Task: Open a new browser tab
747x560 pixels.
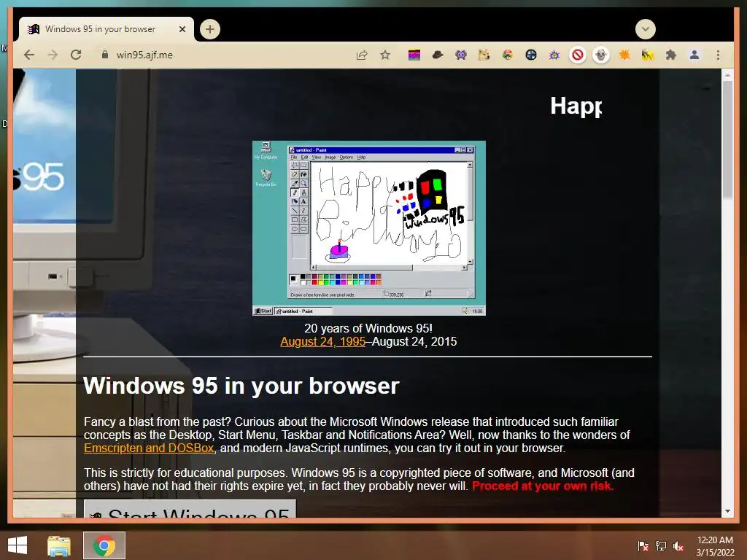Action: click(209, 29)
